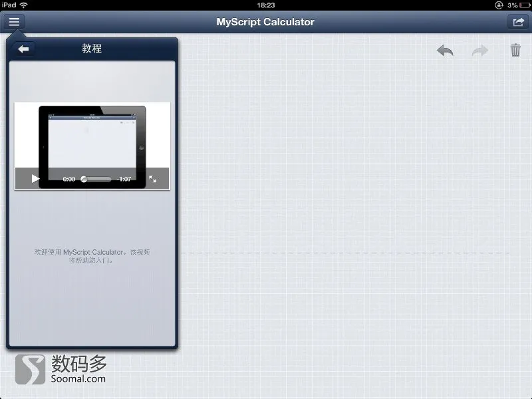Click the video progress slider
The image size is (532, 399).
pyautogui.click(x=96, y=179)
